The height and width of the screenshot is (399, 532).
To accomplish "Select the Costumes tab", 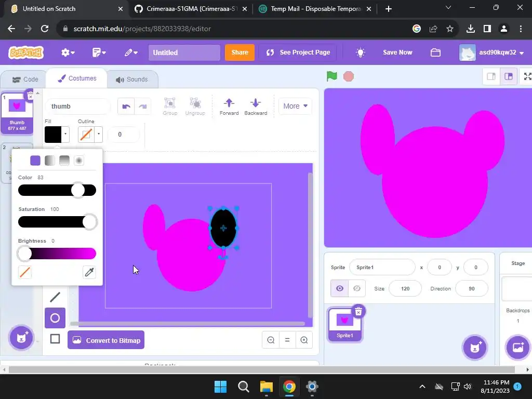I will click(x=77, y=78).
